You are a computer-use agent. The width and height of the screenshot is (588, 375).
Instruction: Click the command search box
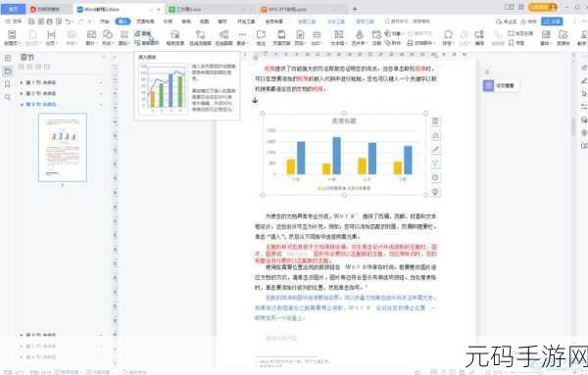[x=408, y=22]
